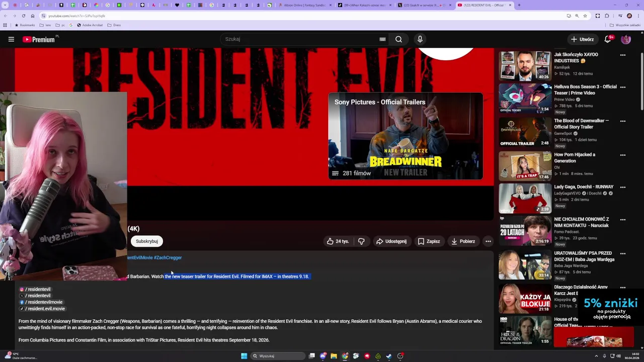Viewport: 644px width, 362px height.
Task: Open Lady Gaga RUNWAY video thumbnail
Action: [x=525, y=198]
